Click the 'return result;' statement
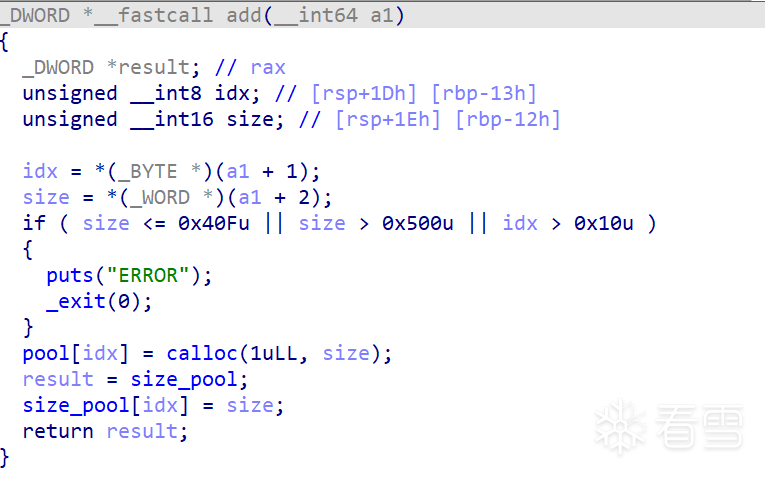Viewport: 765px width, 479px height. point(105,431)
